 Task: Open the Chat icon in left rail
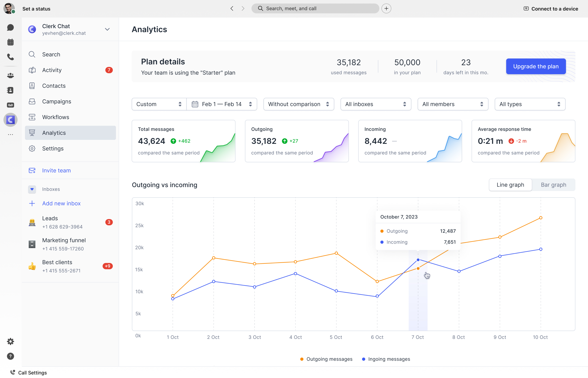10,28
